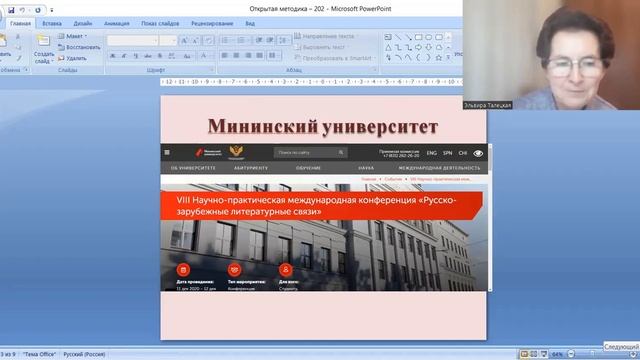The height and width of the screenshot is (360, 640).
Task: Go to the Анимация tab
Action: [116, 24]
